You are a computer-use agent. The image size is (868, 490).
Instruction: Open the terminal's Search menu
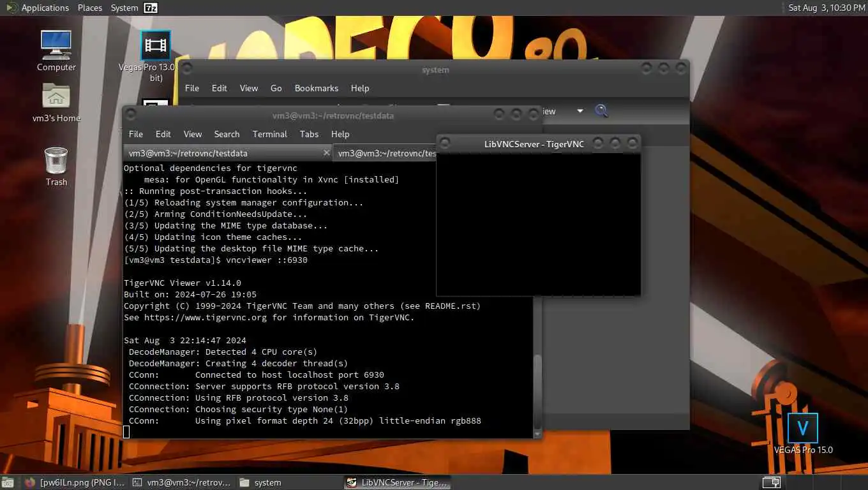(x=227, y=134)
